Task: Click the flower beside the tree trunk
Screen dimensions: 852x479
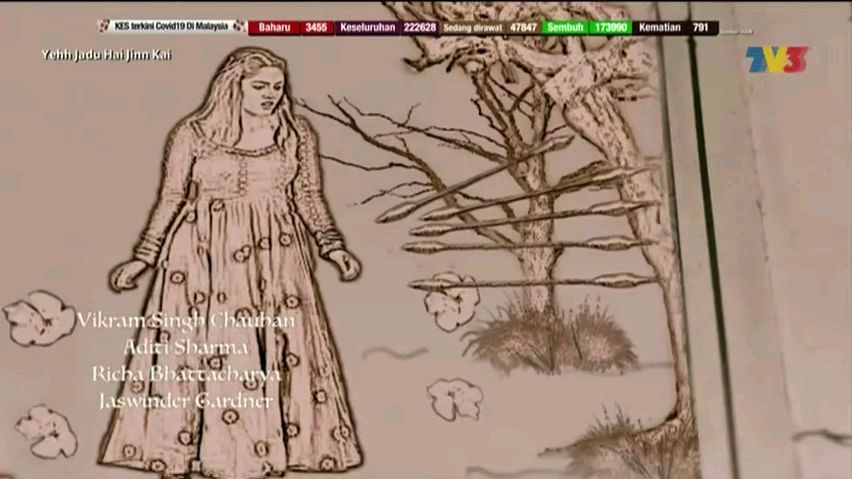Action: tap(451, 300)
